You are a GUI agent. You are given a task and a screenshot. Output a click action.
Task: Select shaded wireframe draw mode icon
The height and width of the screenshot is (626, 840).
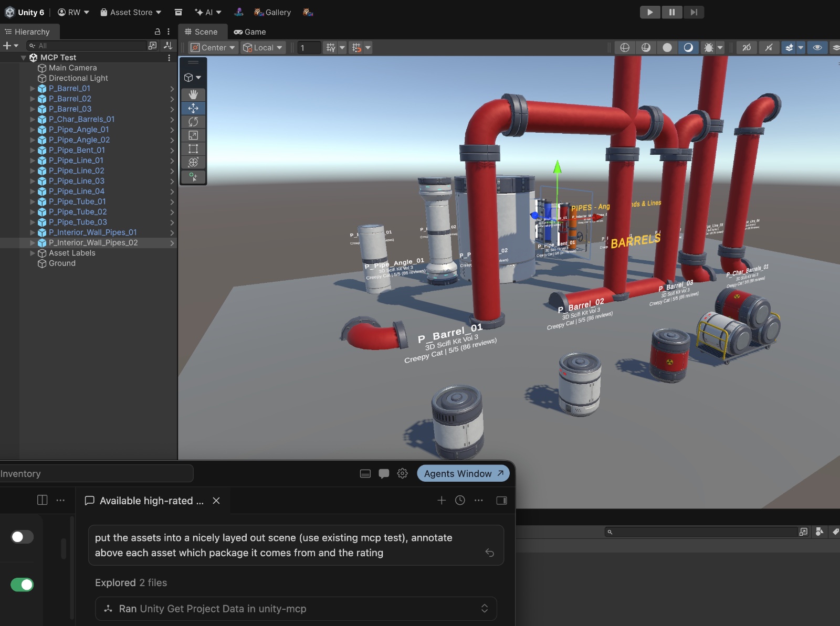646,48
